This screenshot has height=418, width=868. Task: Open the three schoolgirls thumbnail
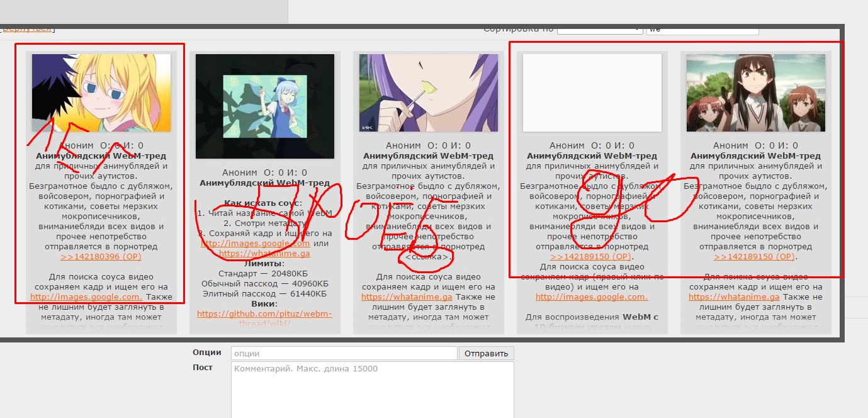(x=756, y=93)
